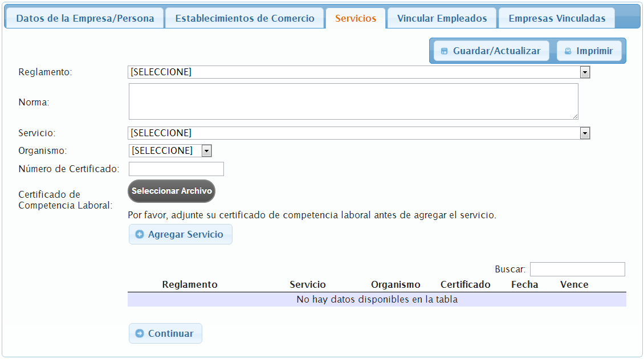Click the Número de Certificado field
Screen dimensions: 644x359
176,169
